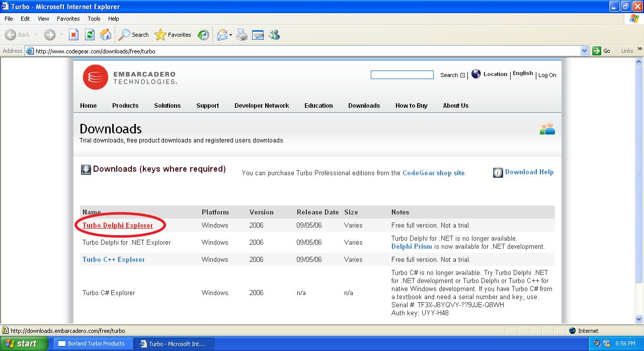Open the Tools menu

(x=94, y=19)
